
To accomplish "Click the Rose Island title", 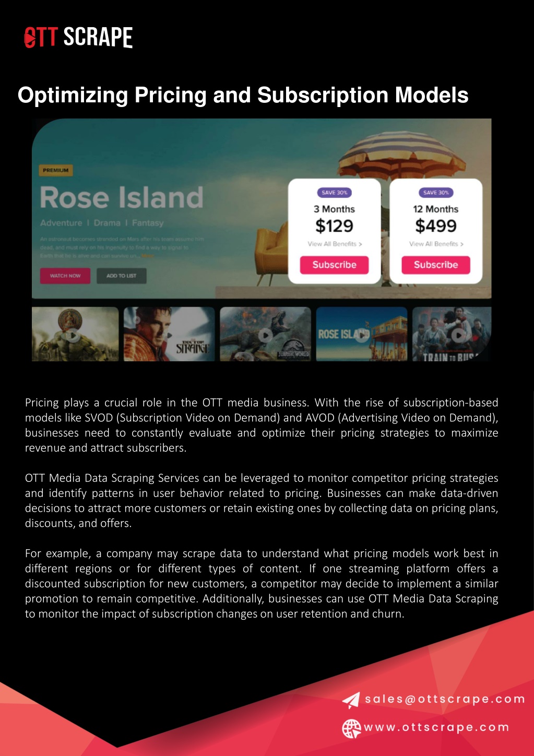I will point(122,198).
